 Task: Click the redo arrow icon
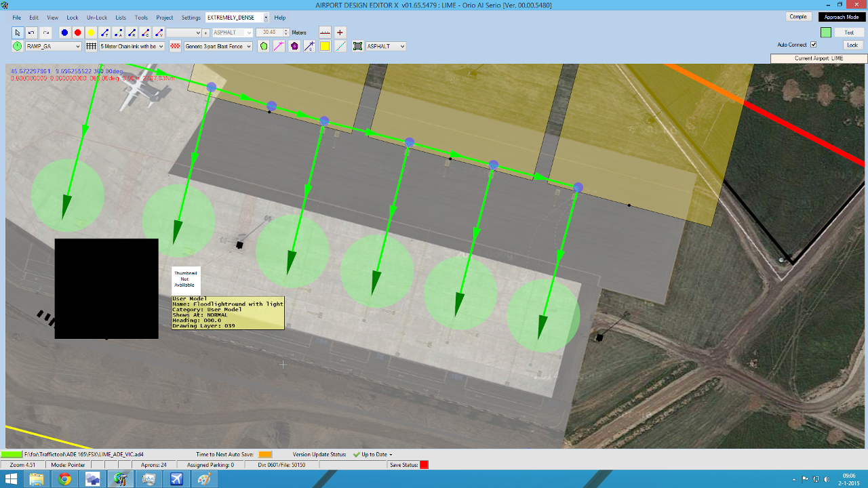(45, 33)
